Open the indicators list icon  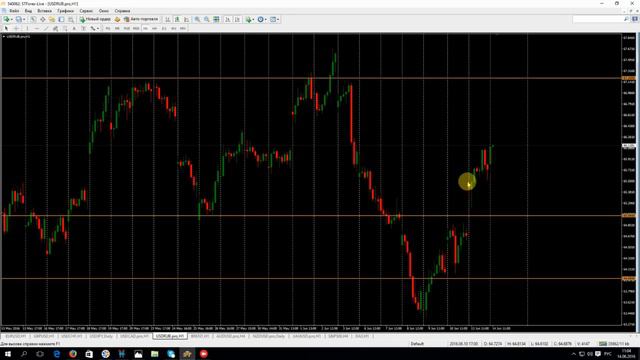[248, 19]
